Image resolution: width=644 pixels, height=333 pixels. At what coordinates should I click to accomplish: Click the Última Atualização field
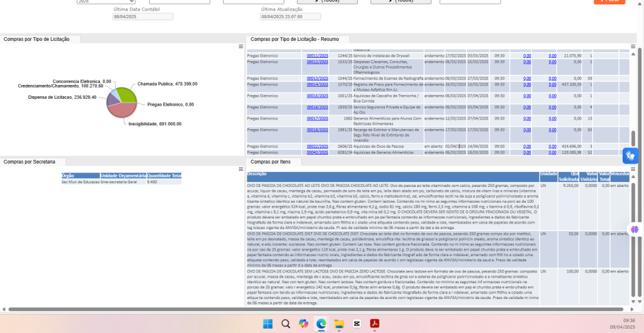pyautogui.click(x=291, y=17)
